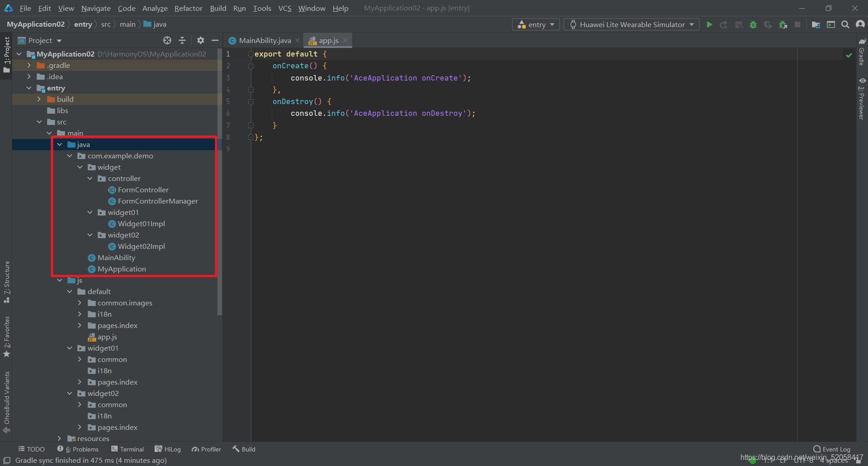Viewport: 868px width, 466px height.
Task: Click the Attach debugger to process icon
Action: pyautogui.click(x=783, y=24)
